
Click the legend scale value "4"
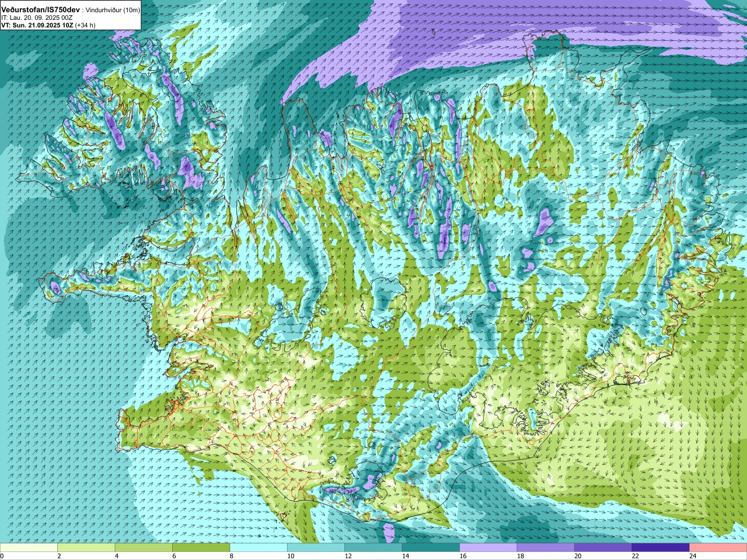click(x=117, y=556)
